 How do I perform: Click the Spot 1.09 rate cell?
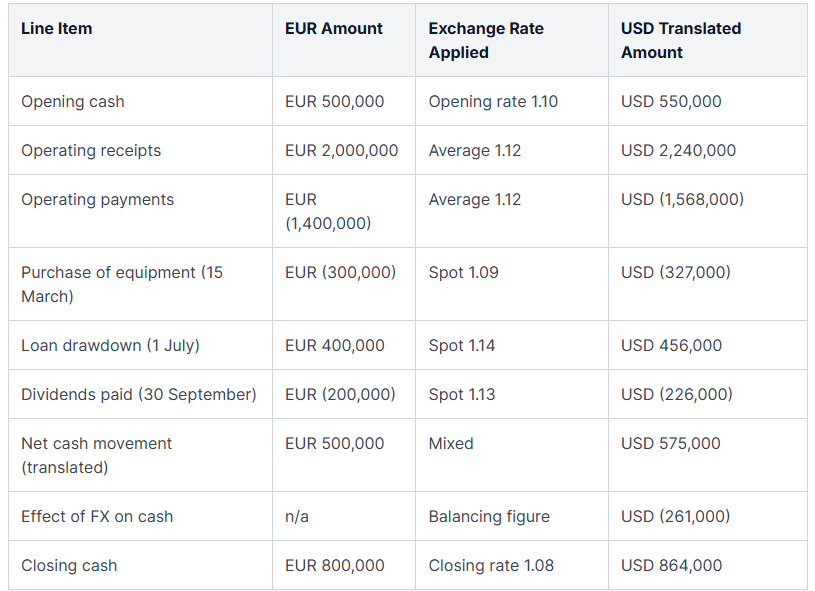[x=463, y=272]
